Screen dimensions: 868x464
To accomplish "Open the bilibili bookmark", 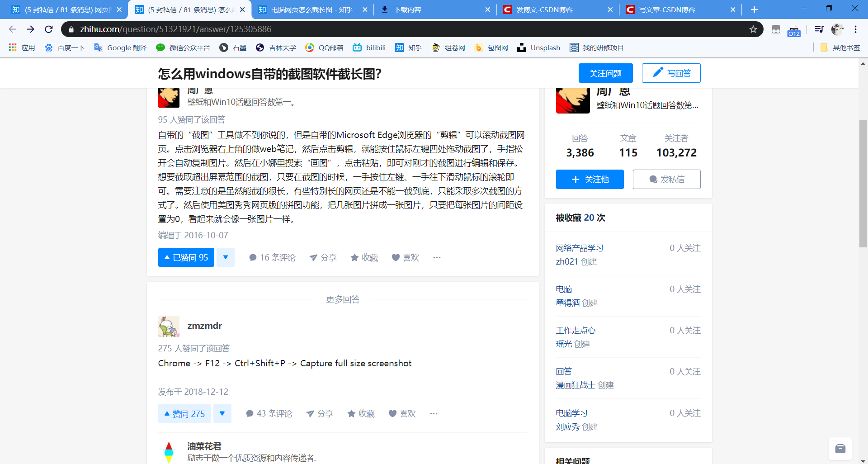I will pyautogui.click(x=369, y=47).
